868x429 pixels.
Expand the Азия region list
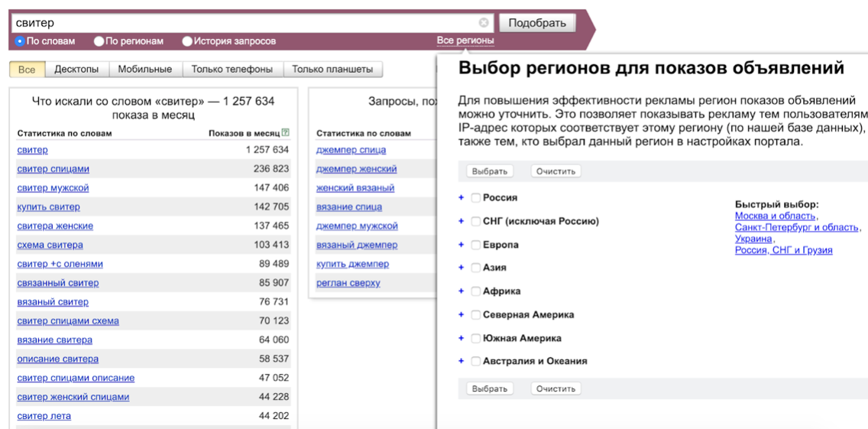click(x=462, y=268)
